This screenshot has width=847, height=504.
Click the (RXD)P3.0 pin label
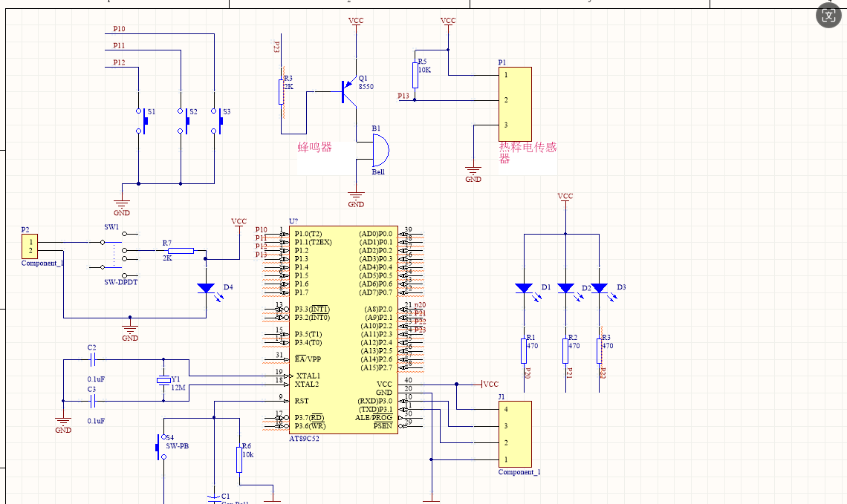pyautogui.click(x=375, y=401)
